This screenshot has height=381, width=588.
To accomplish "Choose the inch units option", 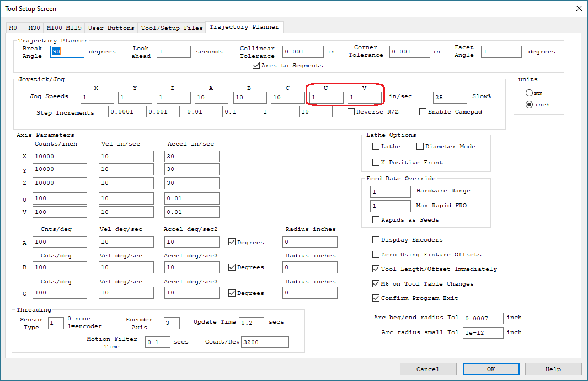I will [529, 104].
